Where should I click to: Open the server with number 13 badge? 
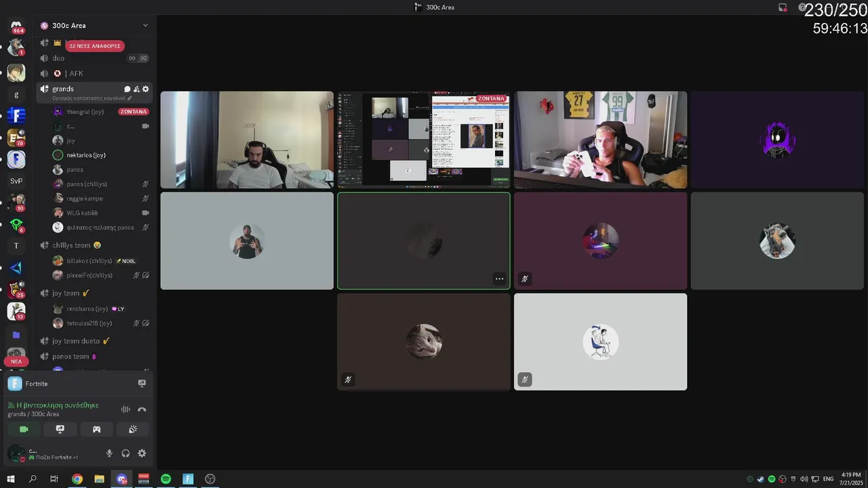tap(16, 311)
